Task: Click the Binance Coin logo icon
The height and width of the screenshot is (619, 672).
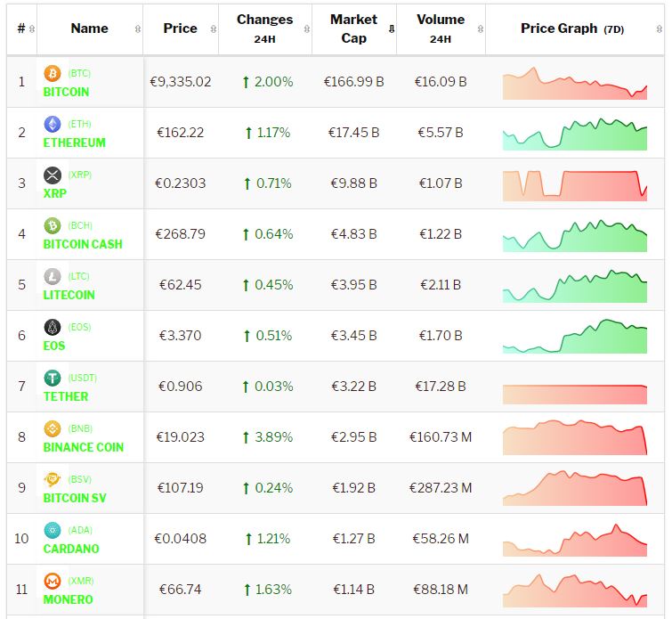Action: [52, 428]
